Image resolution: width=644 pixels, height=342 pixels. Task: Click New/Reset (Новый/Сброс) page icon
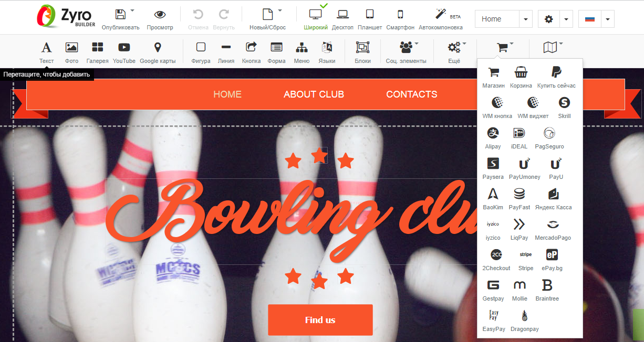[x=268, y=15]
